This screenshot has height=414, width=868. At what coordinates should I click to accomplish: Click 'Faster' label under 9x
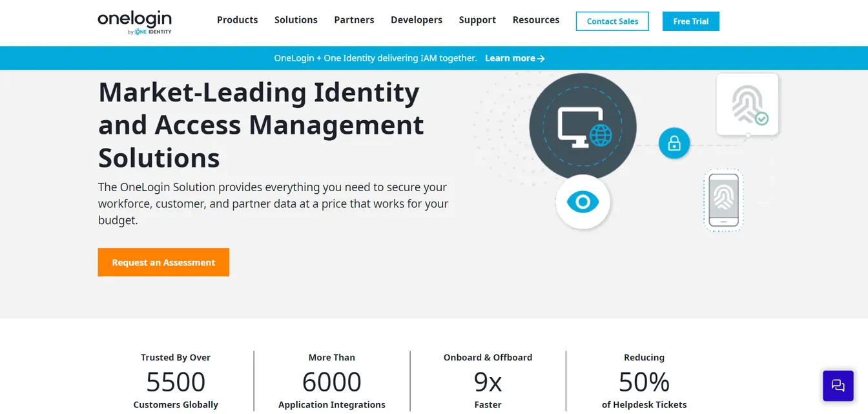point(488,405)
